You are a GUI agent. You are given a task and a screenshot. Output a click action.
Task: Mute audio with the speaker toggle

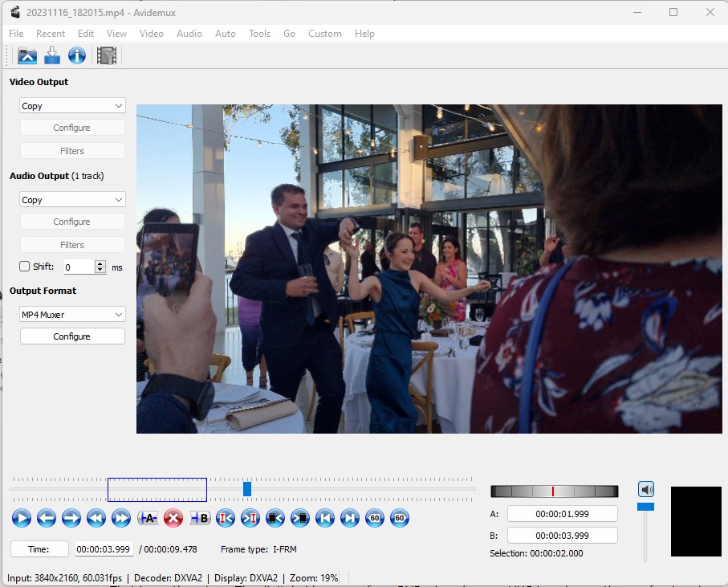[645, 489]
